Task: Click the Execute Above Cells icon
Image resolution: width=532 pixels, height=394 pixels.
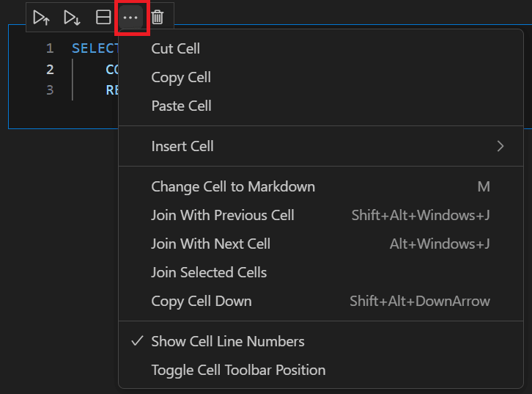Action: (42, 17)
